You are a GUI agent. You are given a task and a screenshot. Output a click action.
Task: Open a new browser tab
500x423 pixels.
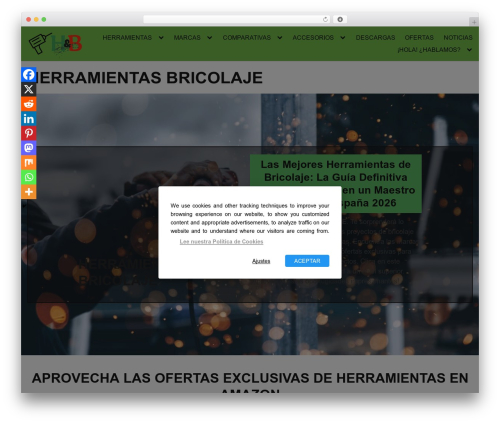(474, 22)
